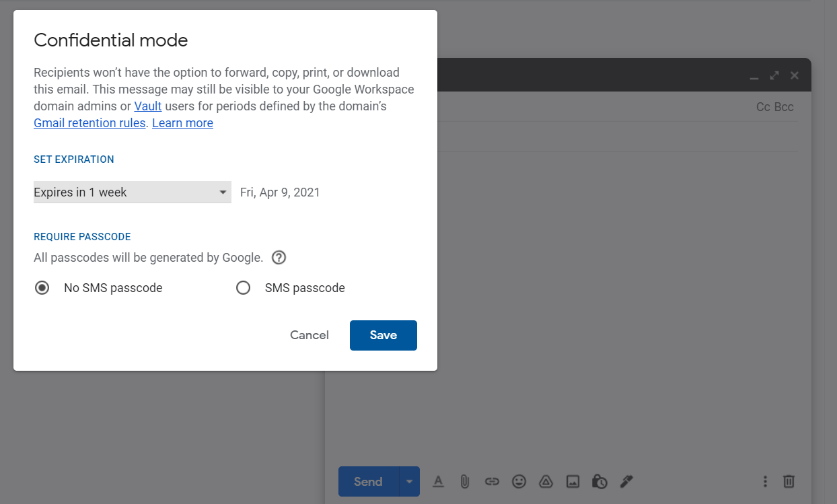Discard draft with the trash icon
The height and width of the screenshot is (504, 837).
point(789,481)
